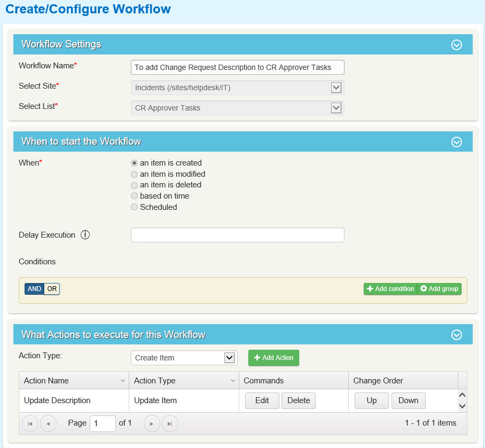485x448 pixels.
Task: Go to the last page of actions
Action: pos(170,423)
